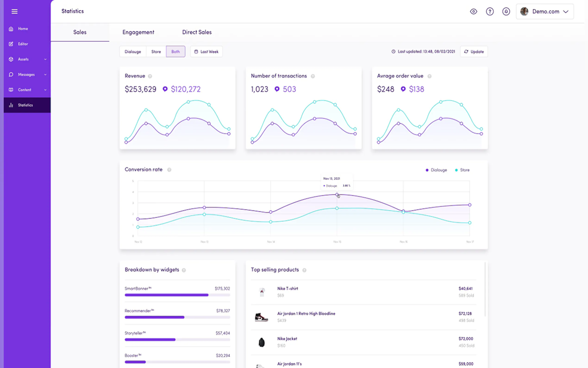Select the Dialouge filter option
Image resolution: width=588 pixels, height=368 pixels.
click(133, 52)
